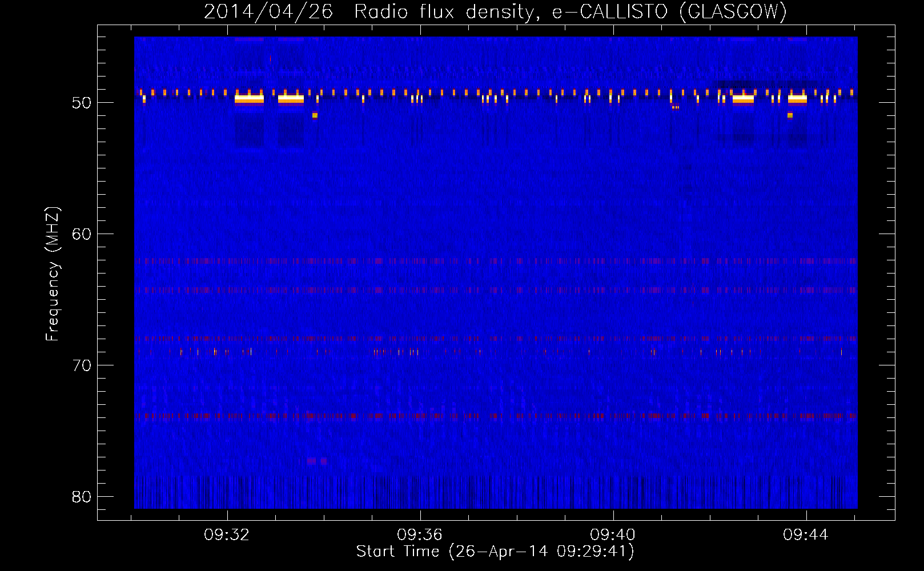Viewport: 924px width, 571px height.
Task: Click the 09:40 time tick label
Action: (x=613, y=535)
